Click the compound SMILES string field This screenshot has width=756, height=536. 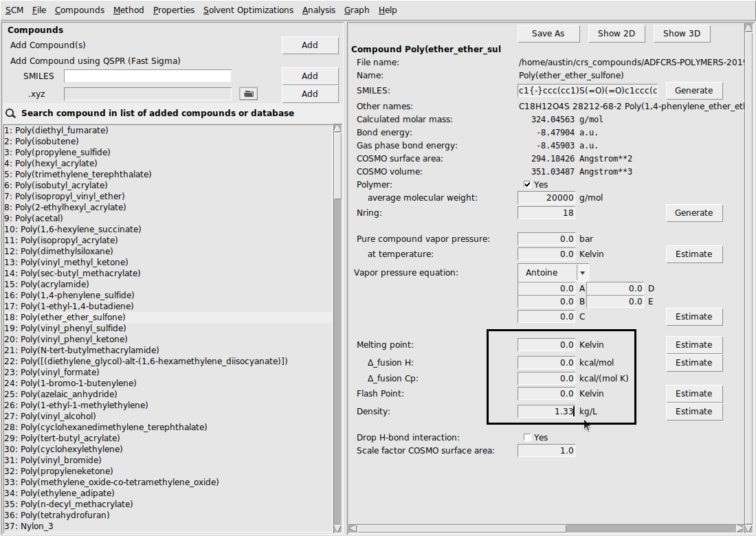pyautogui.click(x=588, y=90)
